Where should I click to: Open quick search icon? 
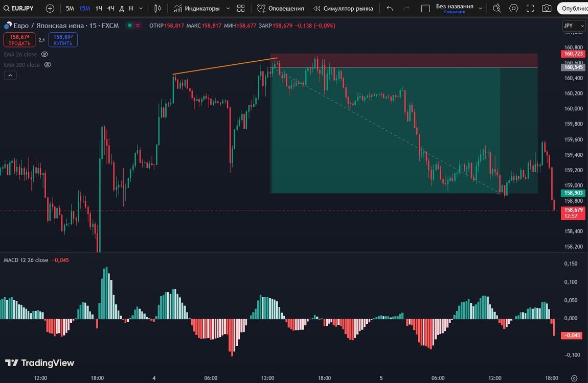[x=497, y=8]
